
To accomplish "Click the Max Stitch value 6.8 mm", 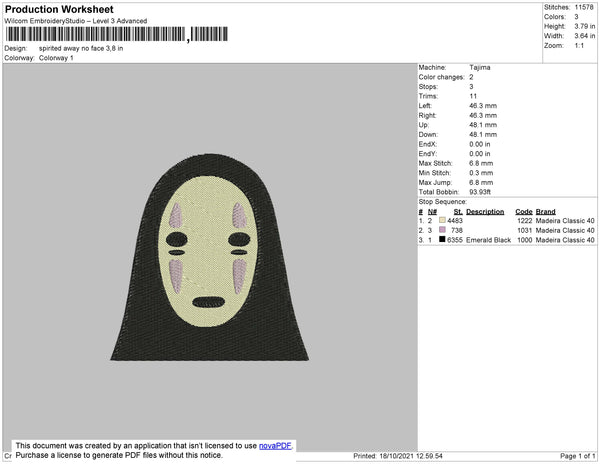I will click(x=481, y=163).
